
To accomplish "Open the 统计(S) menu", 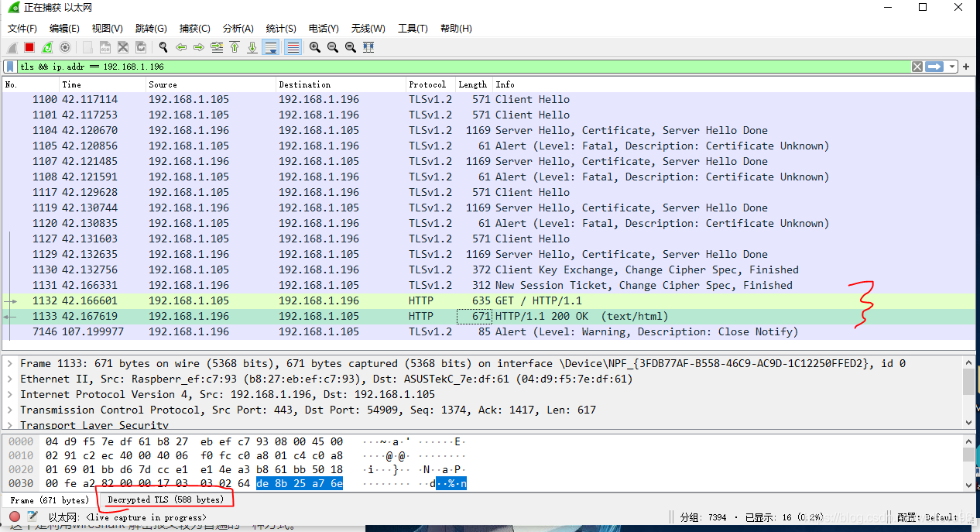I will click(x=280, y=29).
